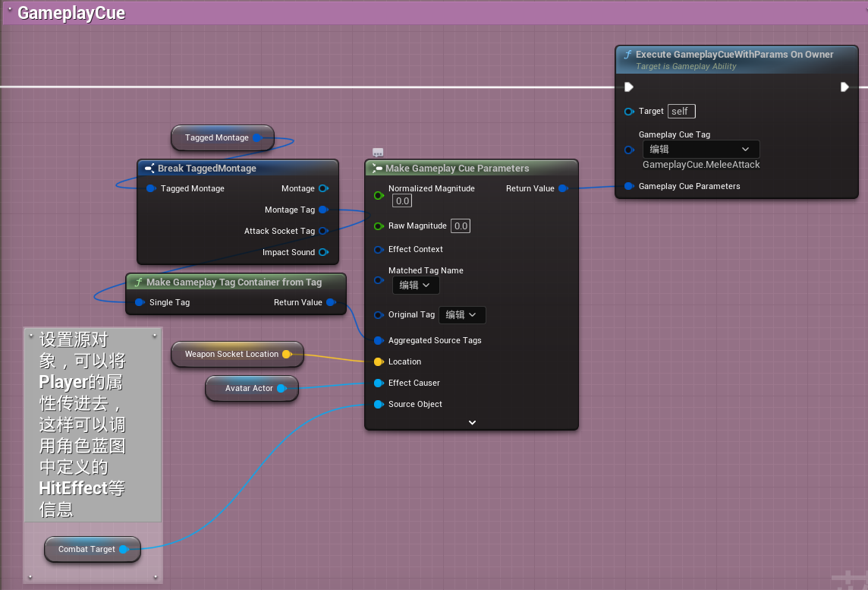Select the Make Gameplay Tag Container from Tag title
The height and width of the screenshot is (590, 868).
click(x=234, y=282)
